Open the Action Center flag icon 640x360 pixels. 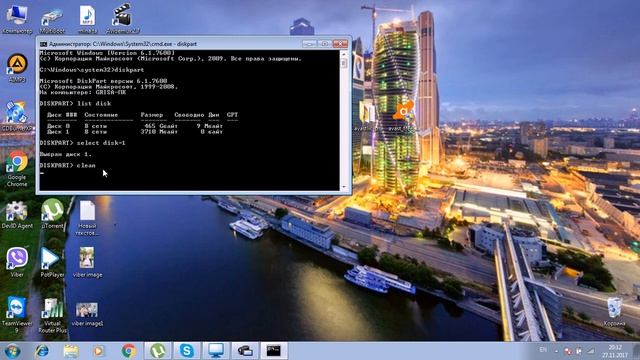point(579,351)
